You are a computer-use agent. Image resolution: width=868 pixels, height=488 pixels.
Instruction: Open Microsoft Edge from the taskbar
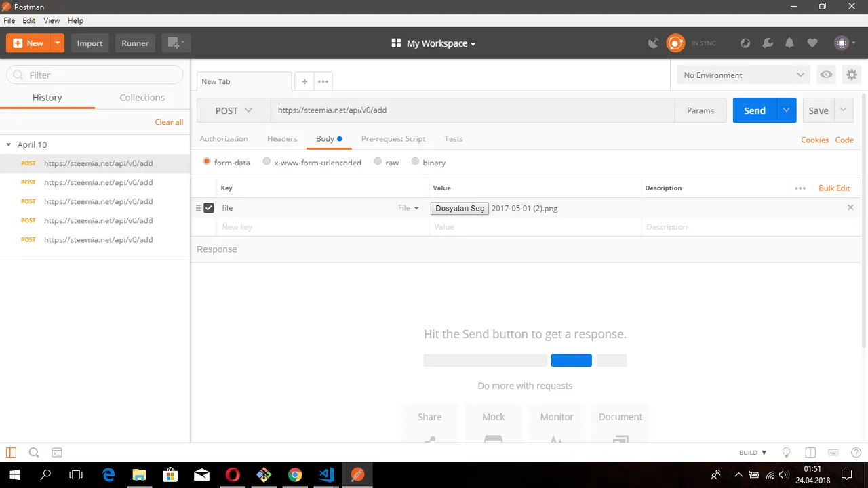point(108,475)
